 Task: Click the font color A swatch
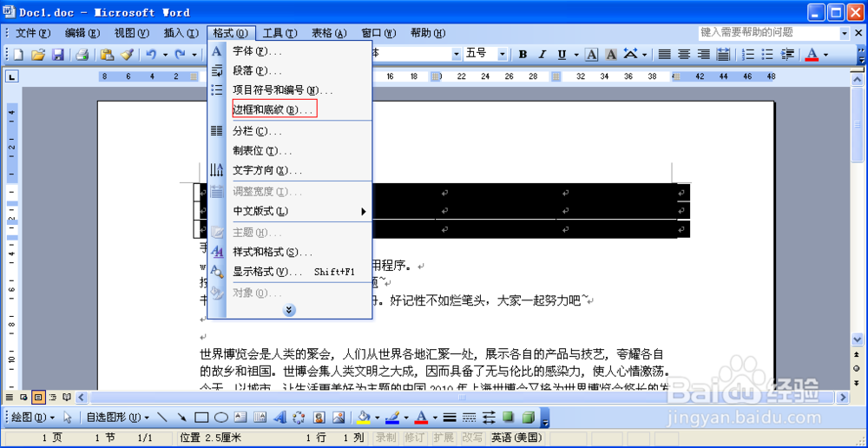tap(812, 55)
